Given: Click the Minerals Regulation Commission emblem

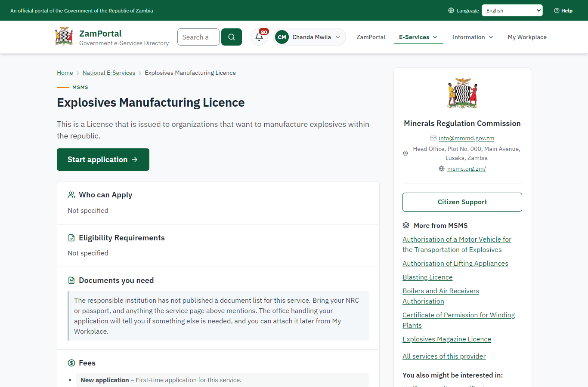Looking at the screenshot, I should click(x=462, y=93).
